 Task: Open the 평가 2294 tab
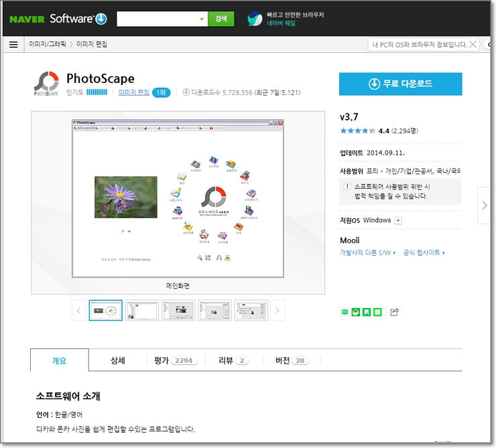tap(176, 360)
